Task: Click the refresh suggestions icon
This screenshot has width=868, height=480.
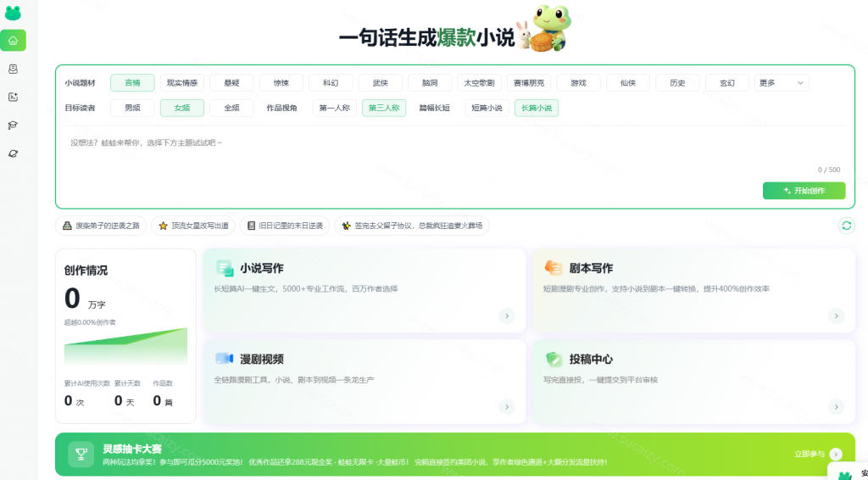Action: [x=846, y=226]
